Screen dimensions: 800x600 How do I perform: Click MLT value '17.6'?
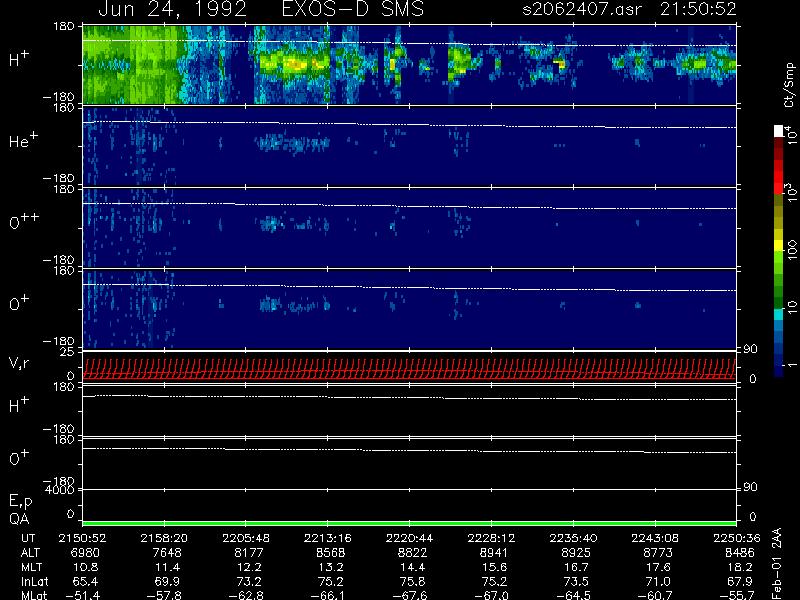click(658, 567)
